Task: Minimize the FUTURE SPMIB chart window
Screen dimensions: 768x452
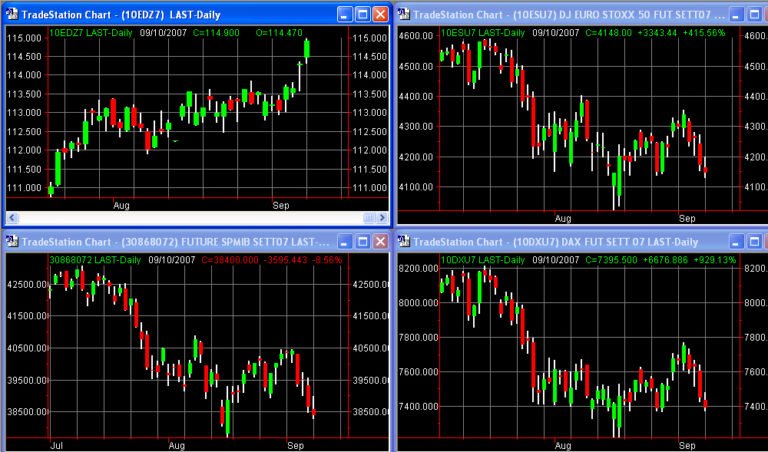Action: 345,240
